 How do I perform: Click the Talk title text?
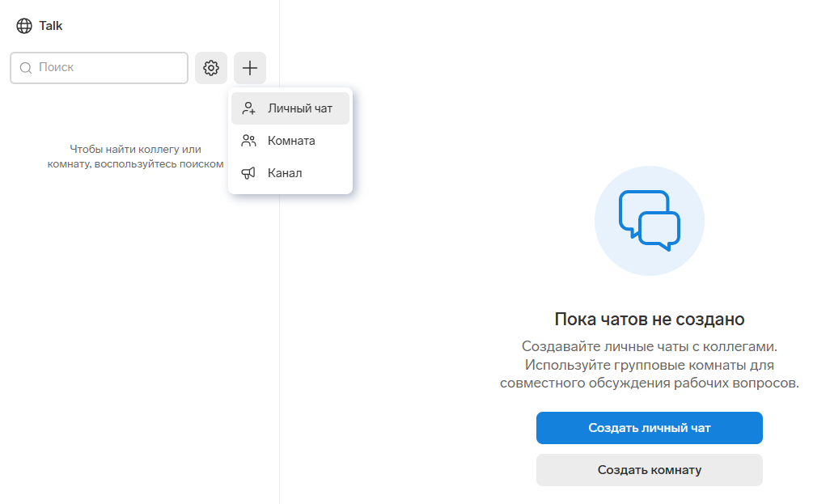[x=51, y=26]
